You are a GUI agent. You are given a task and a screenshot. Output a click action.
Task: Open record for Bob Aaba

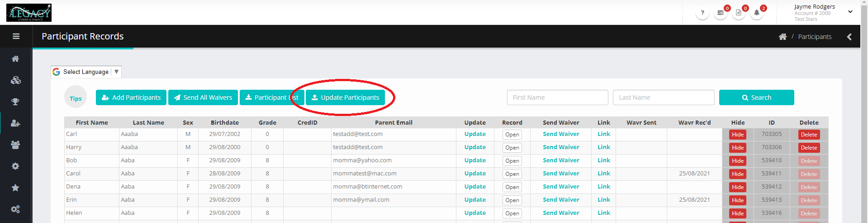coord(512,161)
